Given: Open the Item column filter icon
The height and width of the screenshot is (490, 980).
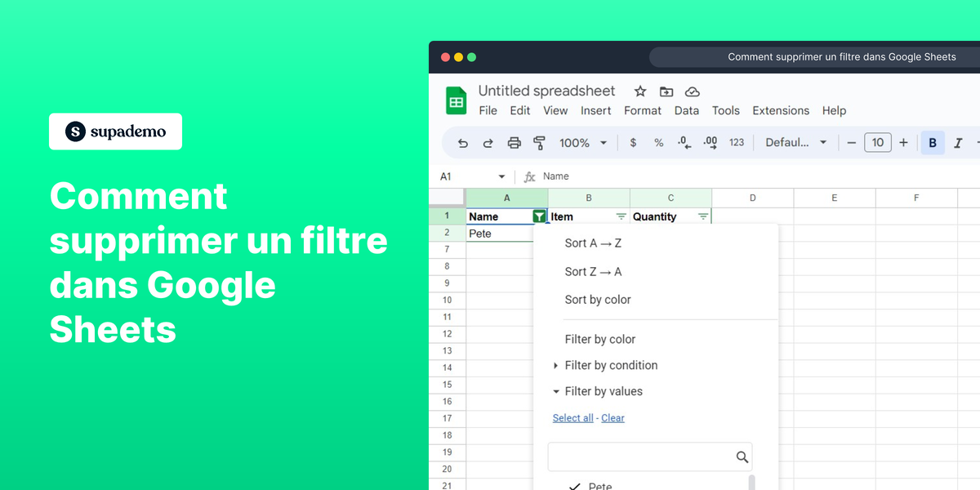Looking at the screenshot, I should pyautogui.click(x=621, y=216).
